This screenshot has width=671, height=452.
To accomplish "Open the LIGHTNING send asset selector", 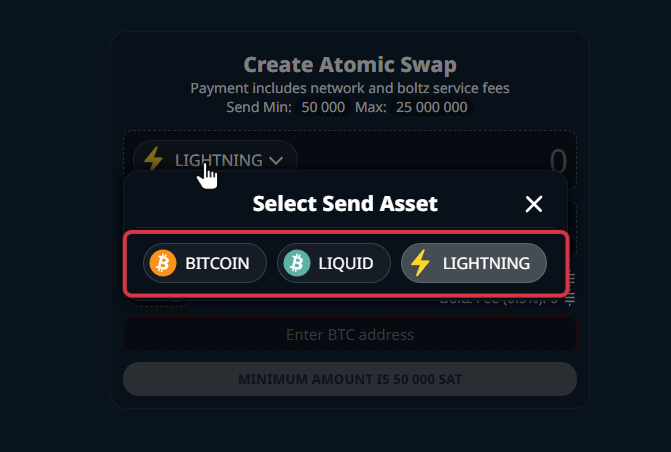I will pos(215,159).
